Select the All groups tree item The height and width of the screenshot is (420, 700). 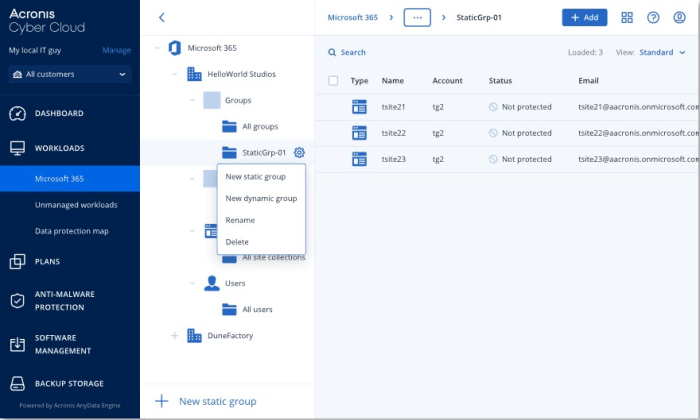(x=260, y=127)
